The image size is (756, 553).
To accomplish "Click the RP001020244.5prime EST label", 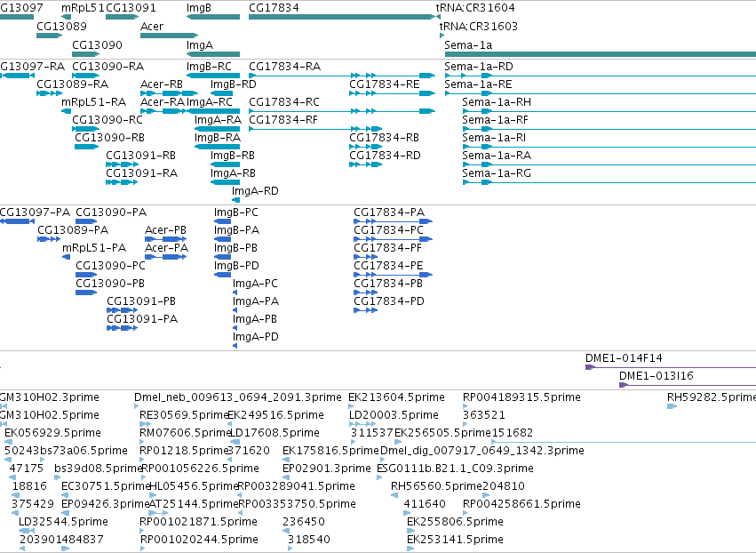I will pyautogui.click(x=200, y=540).
